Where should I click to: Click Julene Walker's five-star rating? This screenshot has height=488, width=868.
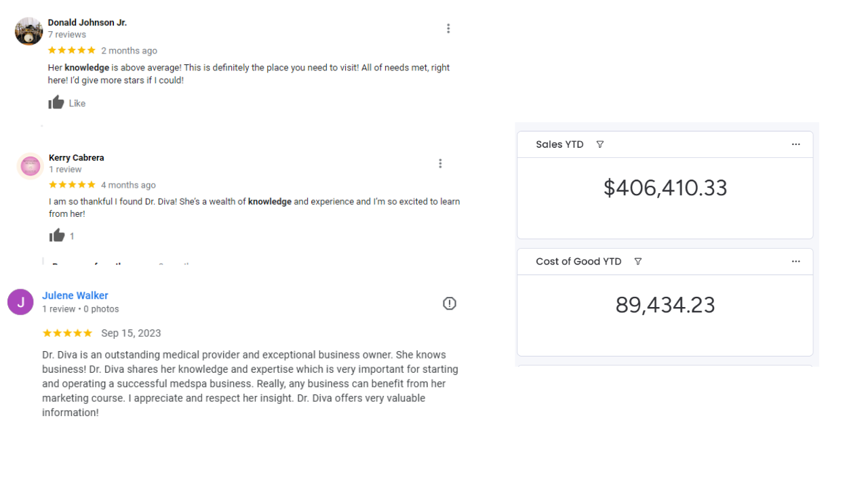click(67, 333)
